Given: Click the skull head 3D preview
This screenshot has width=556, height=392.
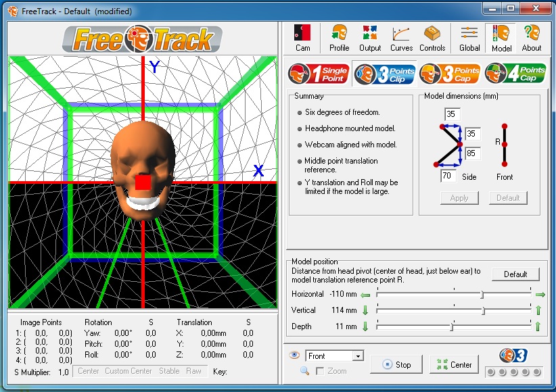Looking at the screenshot, I should [x=143, y=170].
